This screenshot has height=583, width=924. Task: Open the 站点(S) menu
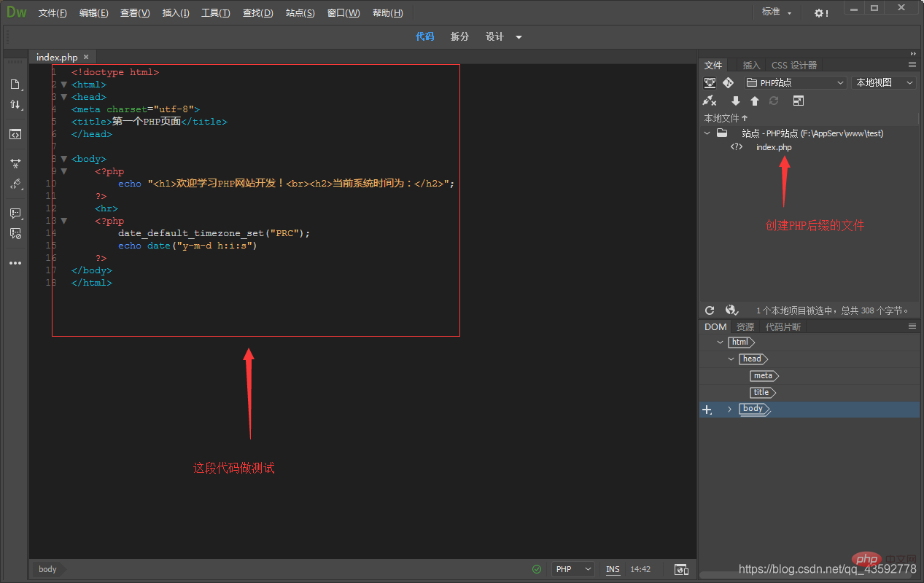point(300,13)
